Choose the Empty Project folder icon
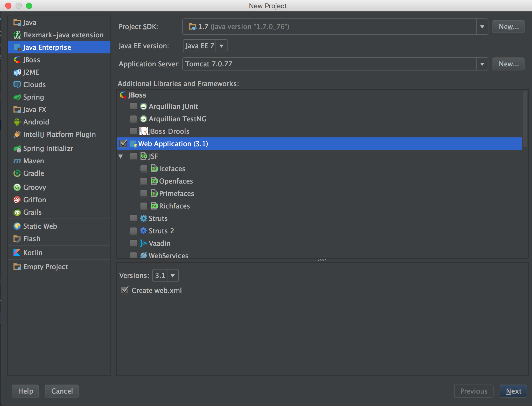532x406 pixels. (17, 267)
